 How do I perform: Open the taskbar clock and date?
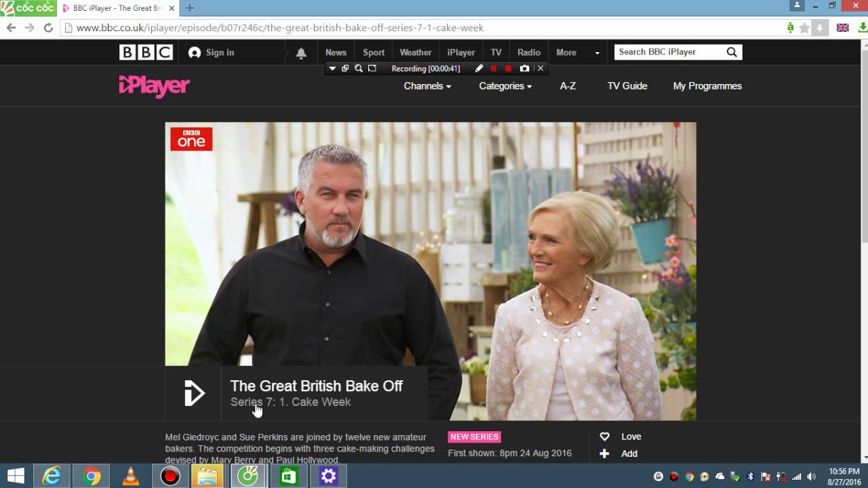click(x=844, y=476)
